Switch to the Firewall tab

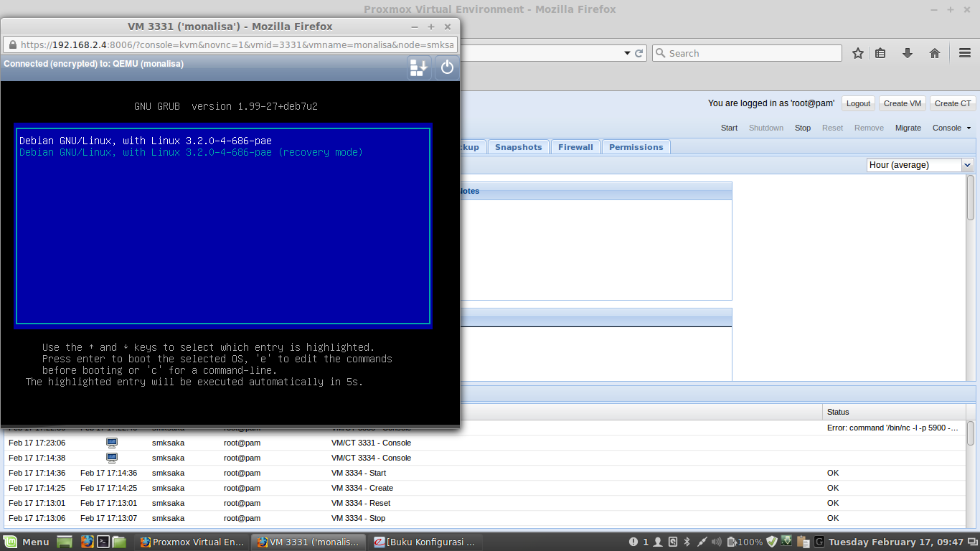(575, 147)
